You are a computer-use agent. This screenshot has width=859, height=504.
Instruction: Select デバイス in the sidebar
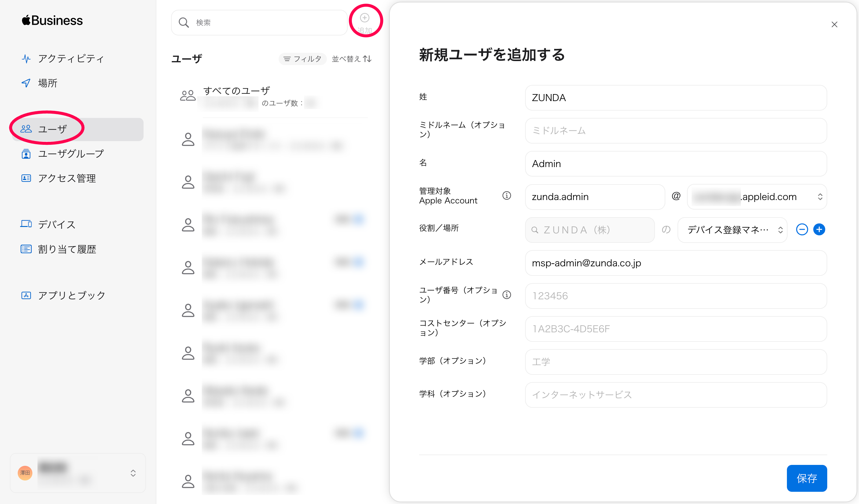[57, 225]
